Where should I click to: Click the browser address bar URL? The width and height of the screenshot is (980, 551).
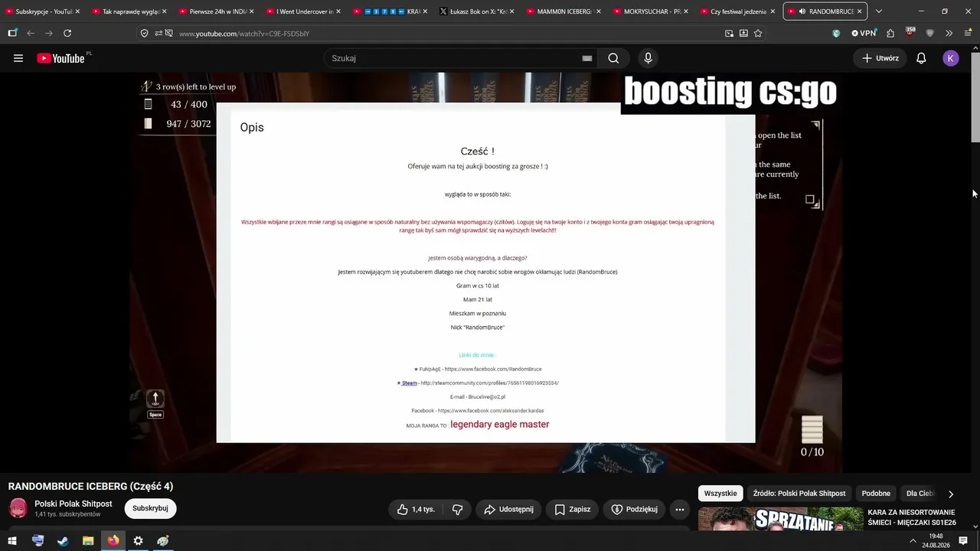coord(244,34)
